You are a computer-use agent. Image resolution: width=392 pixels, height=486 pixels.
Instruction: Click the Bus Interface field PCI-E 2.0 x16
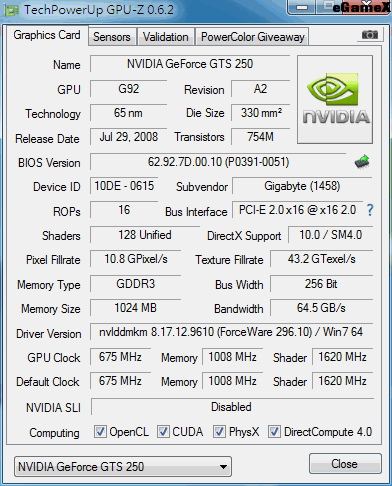pyautogui.click(x=297, y=210)
